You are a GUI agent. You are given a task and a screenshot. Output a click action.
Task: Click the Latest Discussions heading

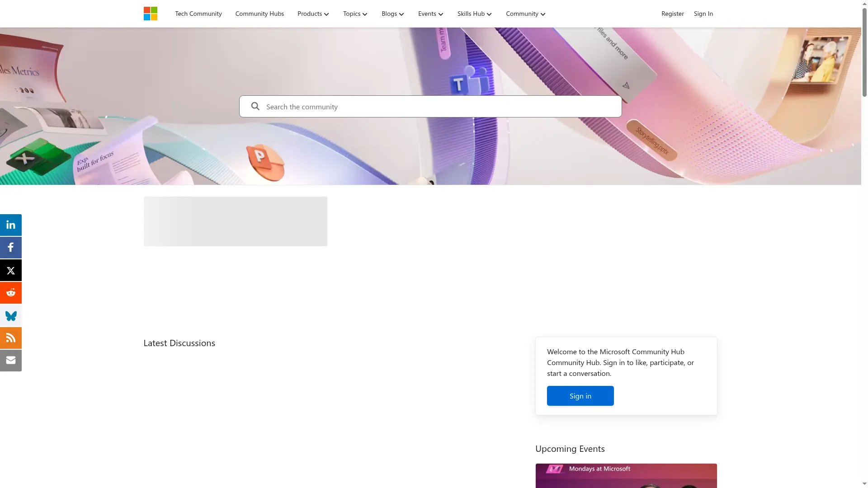(179, 343)
